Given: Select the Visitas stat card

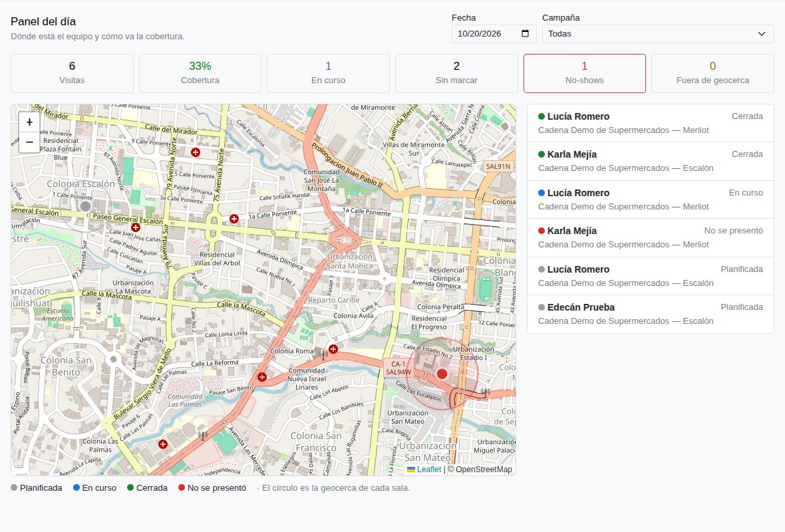Looking at the screenshot, I should point(72,74).
